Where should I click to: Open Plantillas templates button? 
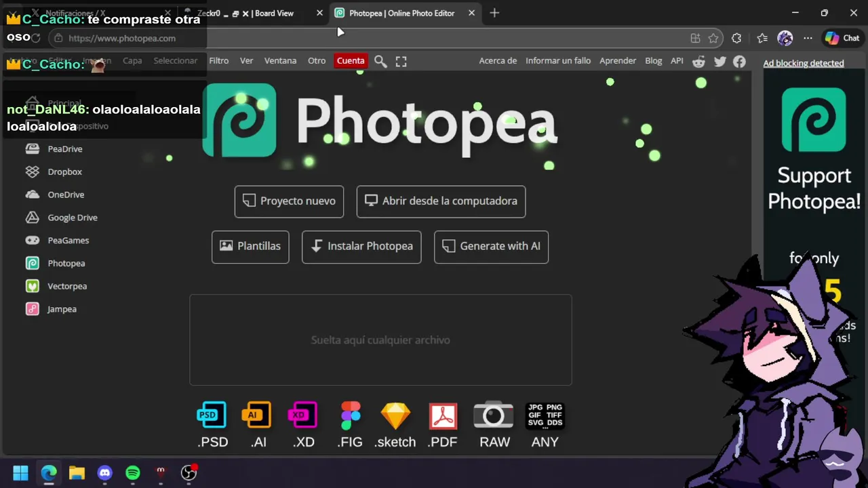pyautogui.click(x=250, y=247)
